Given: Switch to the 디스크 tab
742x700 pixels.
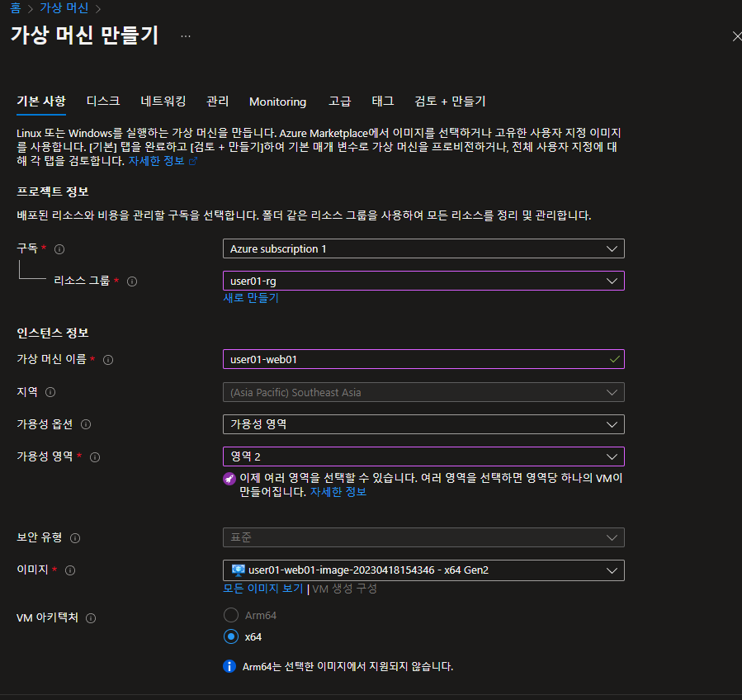Looking at the screenshot, I should (103, 102).
